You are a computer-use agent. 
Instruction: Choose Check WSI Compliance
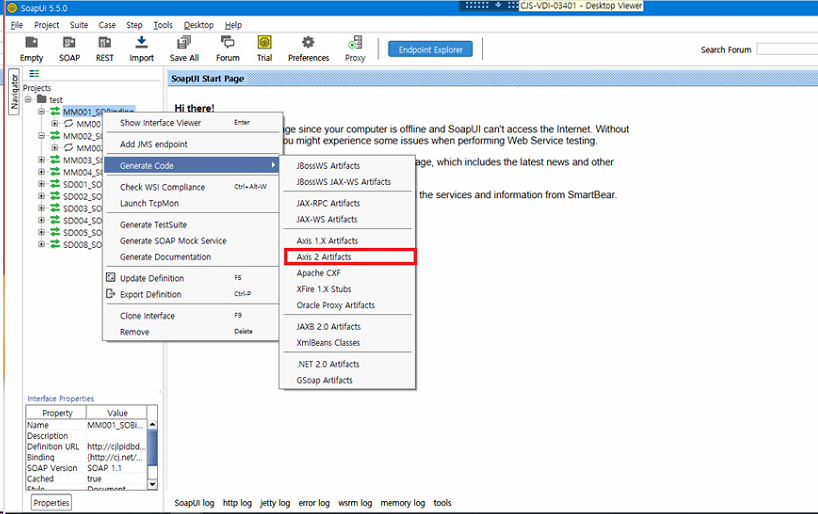click(192, 187)
